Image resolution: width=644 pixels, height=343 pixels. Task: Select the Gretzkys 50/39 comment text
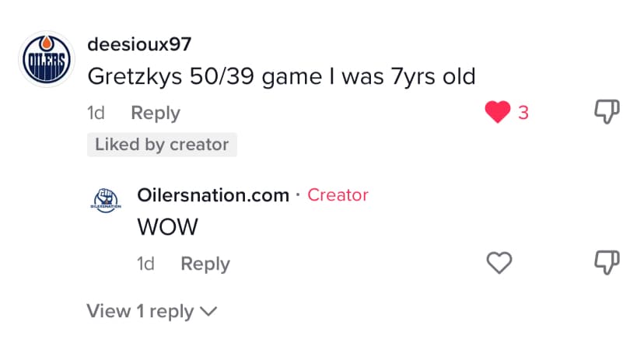coord(280,77)
